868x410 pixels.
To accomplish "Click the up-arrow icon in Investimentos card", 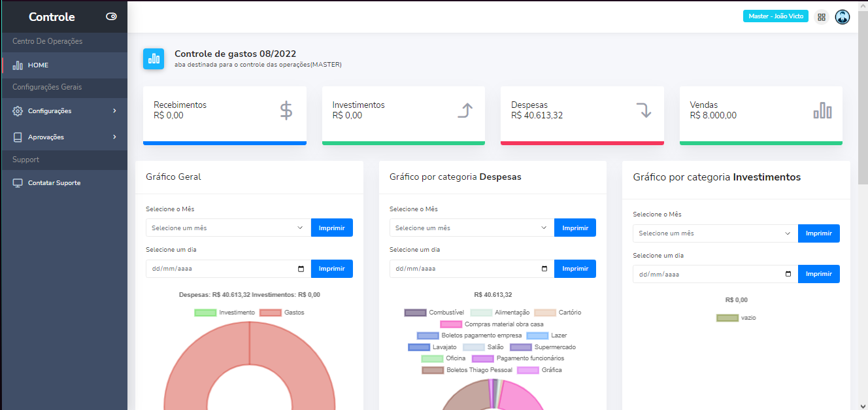I will pos(465,111).
